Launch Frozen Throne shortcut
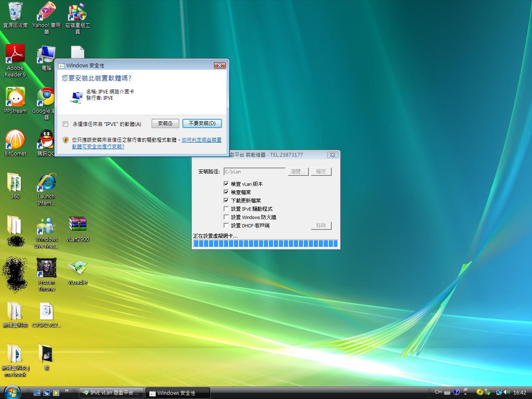 (47, 269)
